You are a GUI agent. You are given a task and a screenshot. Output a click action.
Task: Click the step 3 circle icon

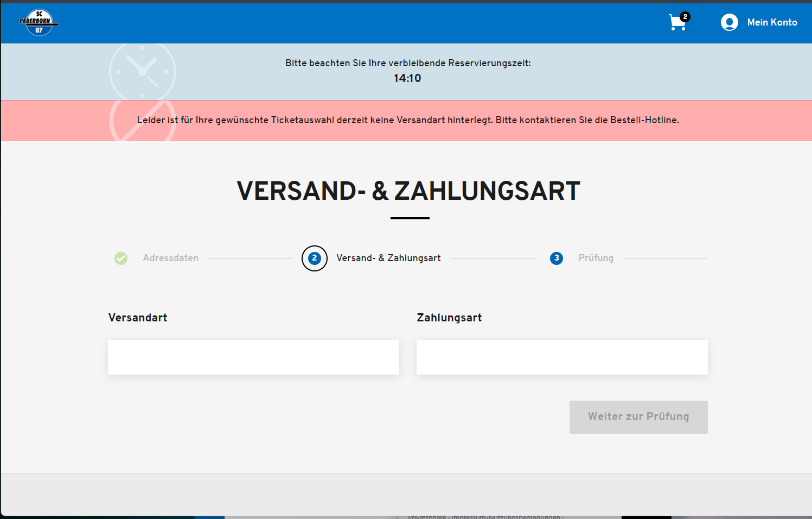tap(557, 258)
